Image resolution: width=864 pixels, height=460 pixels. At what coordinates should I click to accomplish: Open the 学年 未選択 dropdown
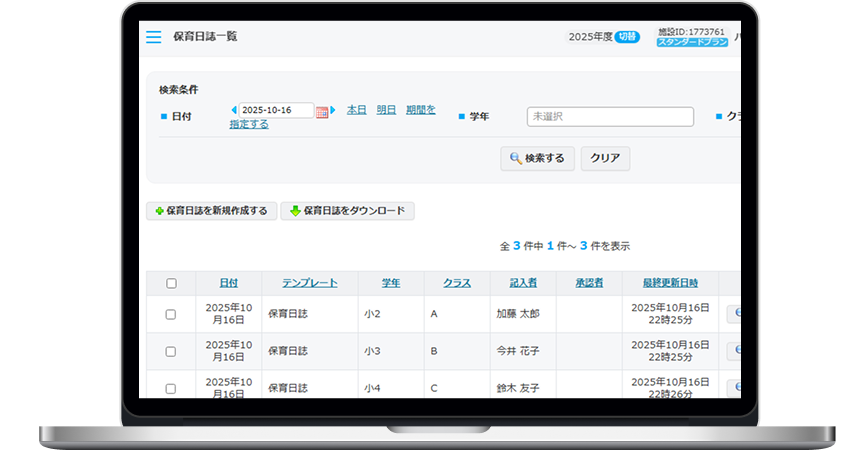[609, 117]
